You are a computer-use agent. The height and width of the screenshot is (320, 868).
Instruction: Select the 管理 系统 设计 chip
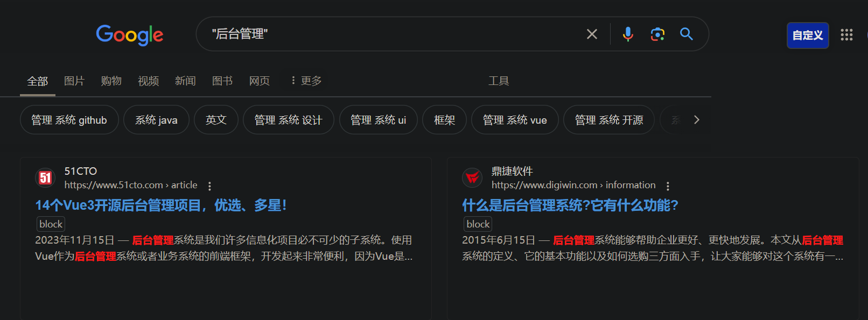coord(289,120)
